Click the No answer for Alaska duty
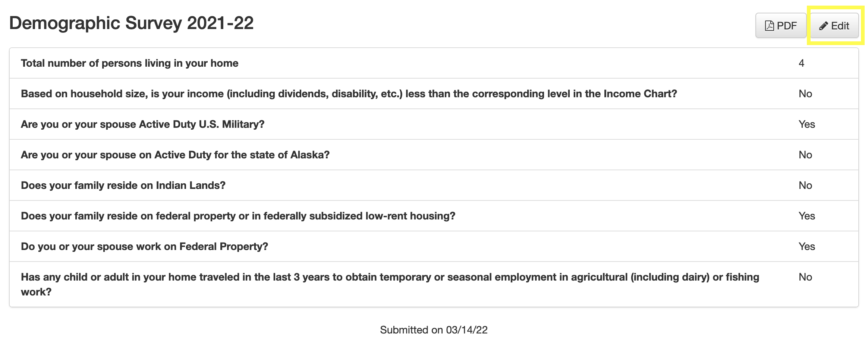Screen dimensions: 868x348 point(805,155)
